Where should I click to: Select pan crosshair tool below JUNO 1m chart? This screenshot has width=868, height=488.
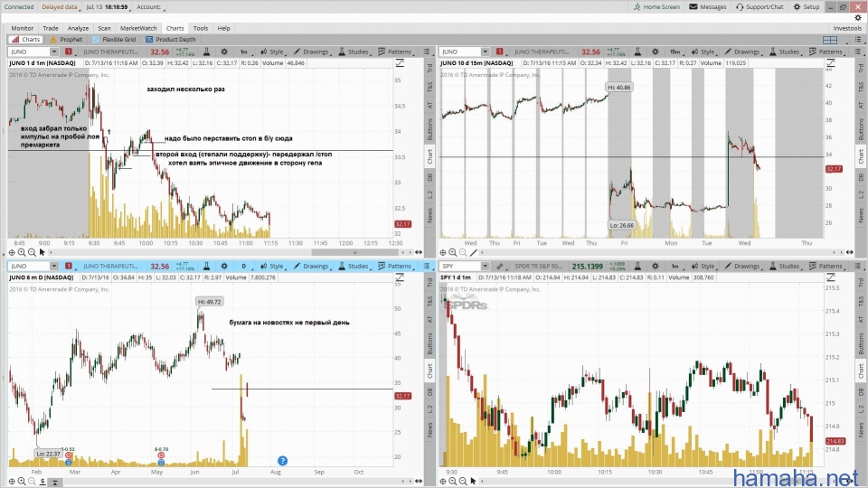[x=12, y=252]
